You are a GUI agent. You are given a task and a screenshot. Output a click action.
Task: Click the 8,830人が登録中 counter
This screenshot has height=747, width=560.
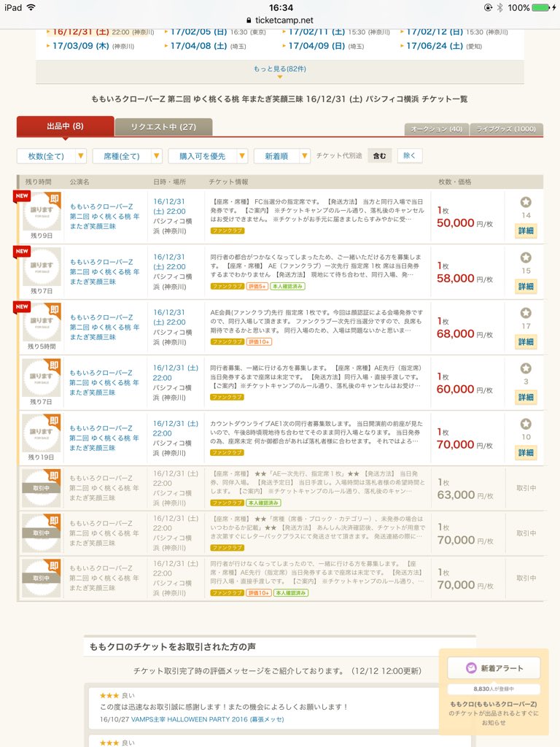pyautogui.click(x=494, y=689)
